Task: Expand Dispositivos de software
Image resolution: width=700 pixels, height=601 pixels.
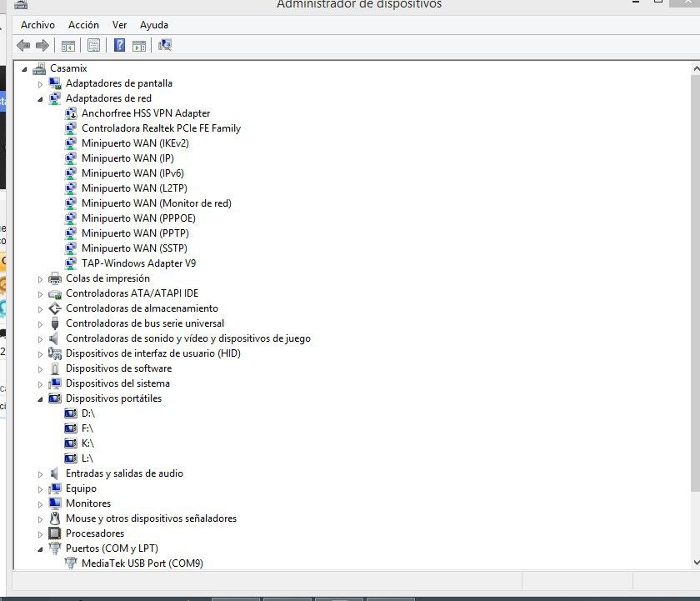Action: coord(40,369)
